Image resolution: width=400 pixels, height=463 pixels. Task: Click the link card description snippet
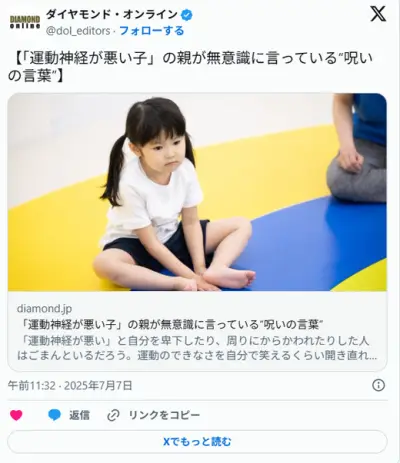coord(197,348)
